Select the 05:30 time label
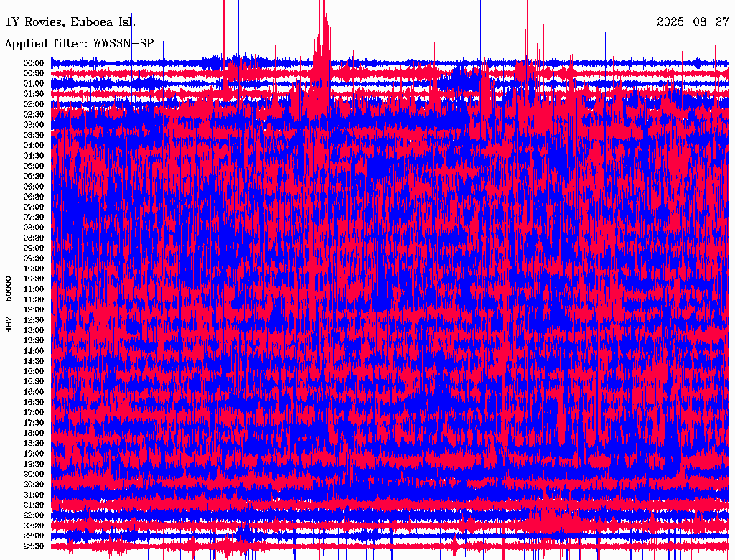Viewport: 735px width, 560px height. click(34, 176)
